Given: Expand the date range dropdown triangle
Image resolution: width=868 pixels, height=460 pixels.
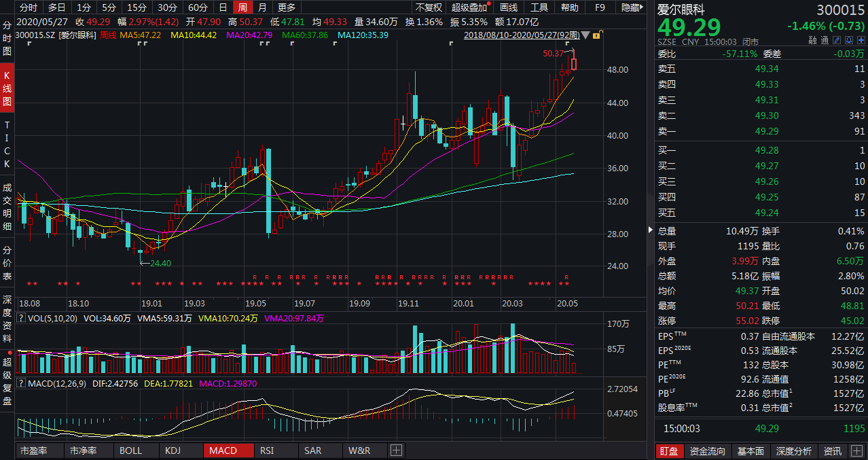Looking at the screenshot, I should [x=585, y=35].
